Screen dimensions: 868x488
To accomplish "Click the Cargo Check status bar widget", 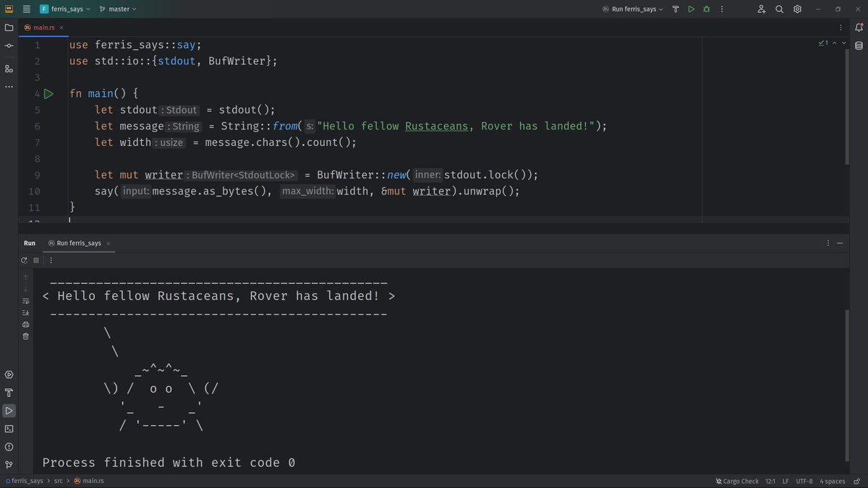I will pyautogui.click(x=737, y=481).
